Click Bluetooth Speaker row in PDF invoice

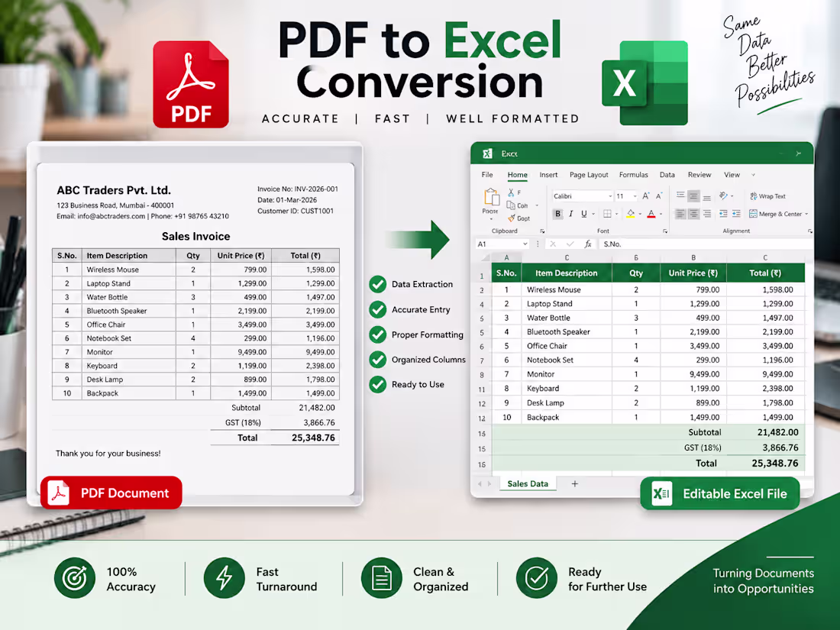tap(195, 311)
